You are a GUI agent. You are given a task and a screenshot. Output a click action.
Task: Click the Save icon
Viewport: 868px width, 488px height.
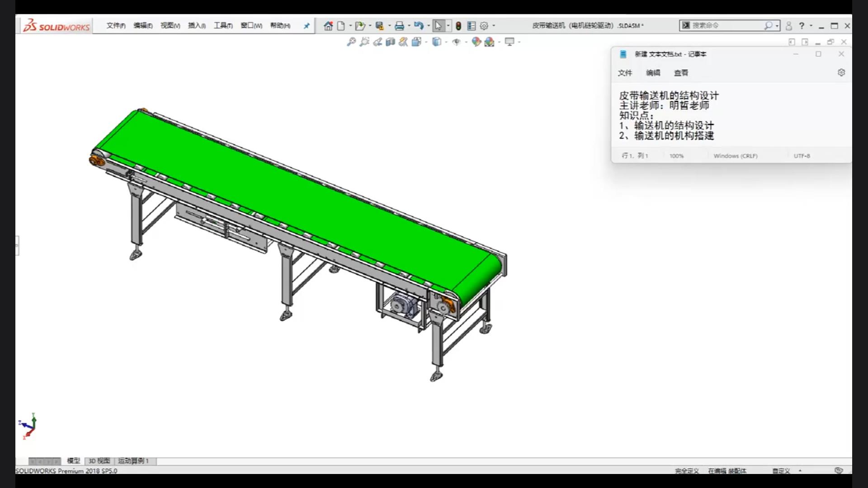(x=380, y=26)
